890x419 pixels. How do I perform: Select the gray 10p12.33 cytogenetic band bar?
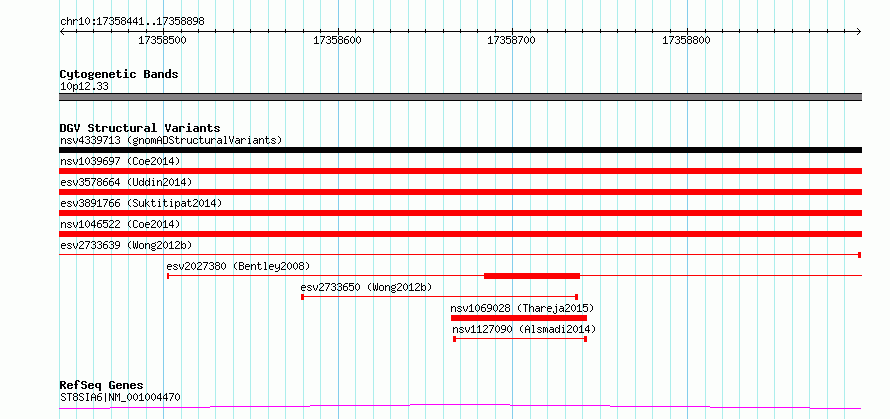(x=460, y=97)
